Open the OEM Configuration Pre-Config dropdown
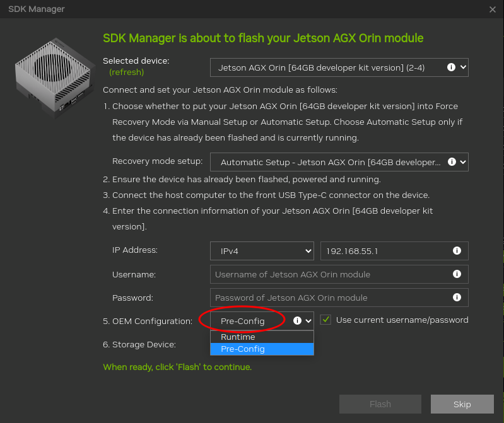Viewport: 504px width, 423px height. (262, 321)
